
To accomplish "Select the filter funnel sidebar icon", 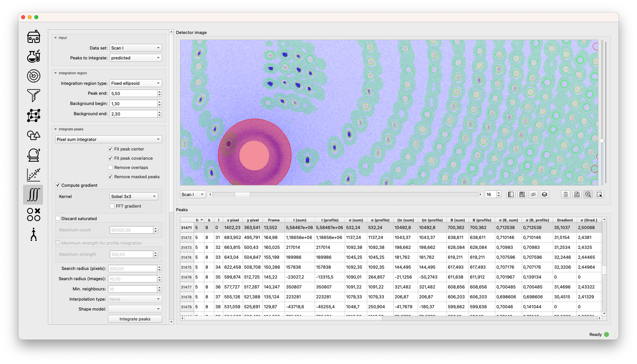I will coord(34,96).
